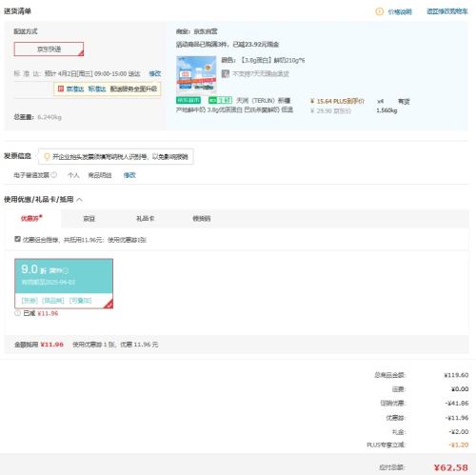The height and width of the screenshot is (475, 476).
Task: Open the milk product thumbnail image
Action: (x=196, y=74)
